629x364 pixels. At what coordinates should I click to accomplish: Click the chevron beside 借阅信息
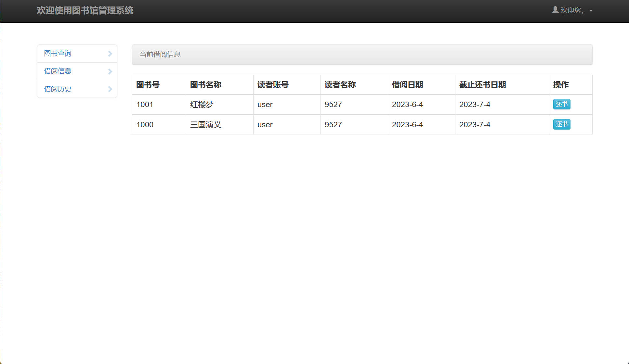pyautogui.click(x=110, y=71)
